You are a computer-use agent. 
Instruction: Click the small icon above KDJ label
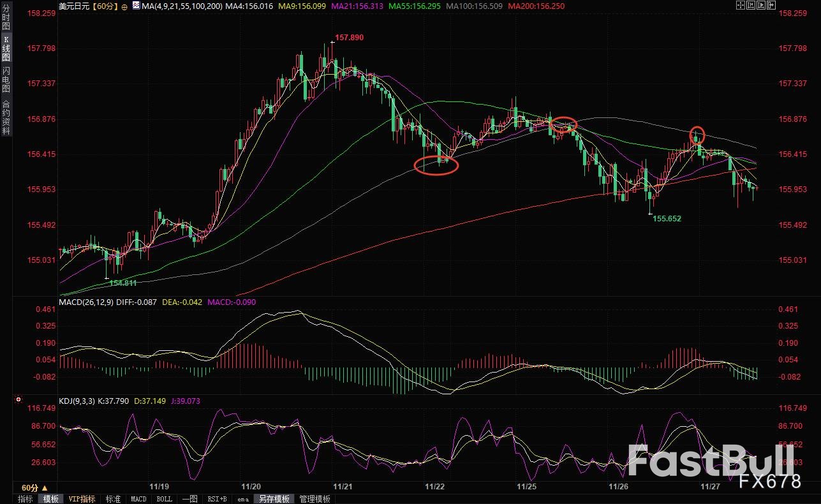(17, 400)
